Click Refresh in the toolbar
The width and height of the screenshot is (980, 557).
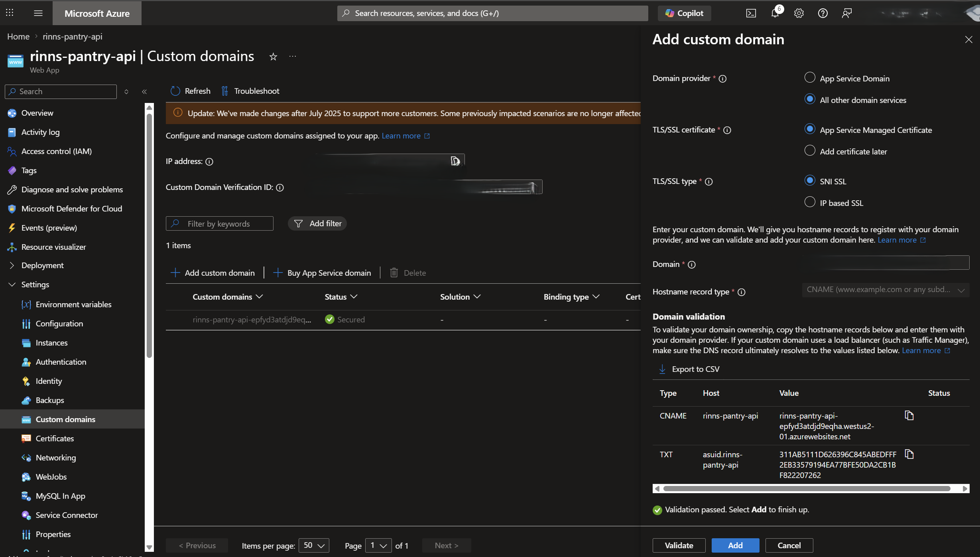point(191,91)
